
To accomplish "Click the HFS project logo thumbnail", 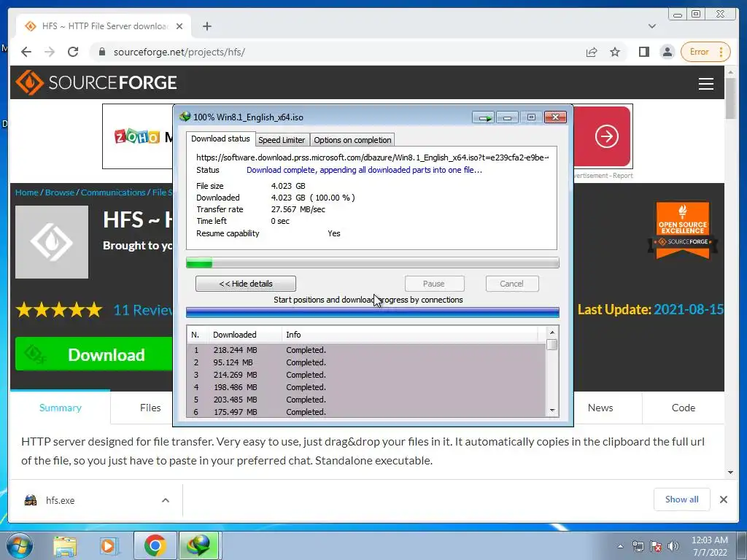I will click(52, 242).
